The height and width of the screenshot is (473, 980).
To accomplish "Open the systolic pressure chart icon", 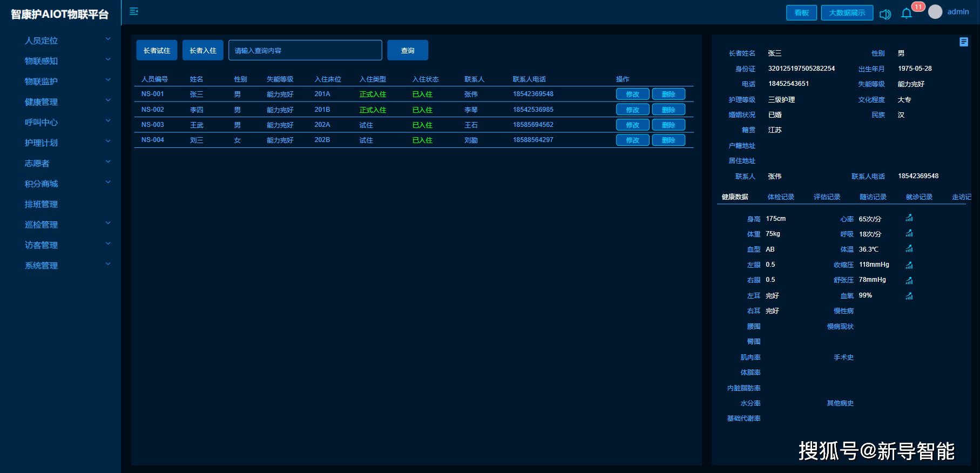I will point(909,265).
